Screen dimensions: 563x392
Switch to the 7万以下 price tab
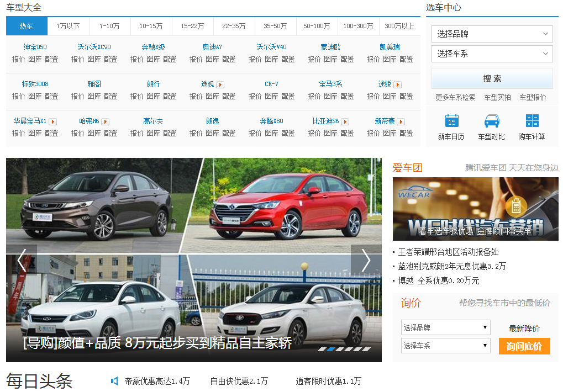click(68, 26)
